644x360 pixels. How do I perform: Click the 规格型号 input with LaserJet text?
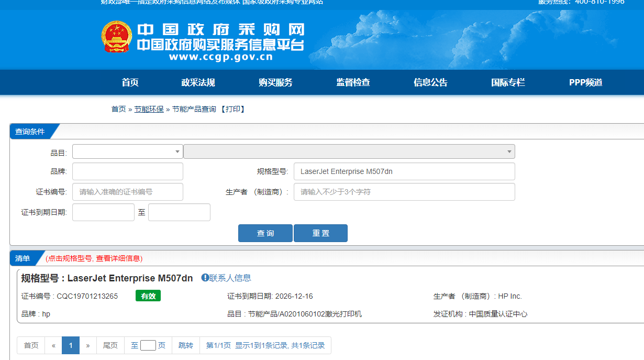pos(404,171)
